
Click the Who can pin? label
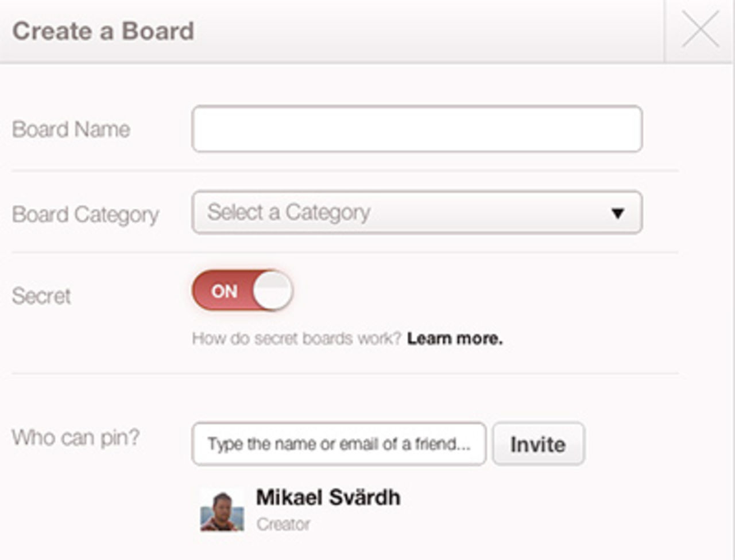coord(76,438)
